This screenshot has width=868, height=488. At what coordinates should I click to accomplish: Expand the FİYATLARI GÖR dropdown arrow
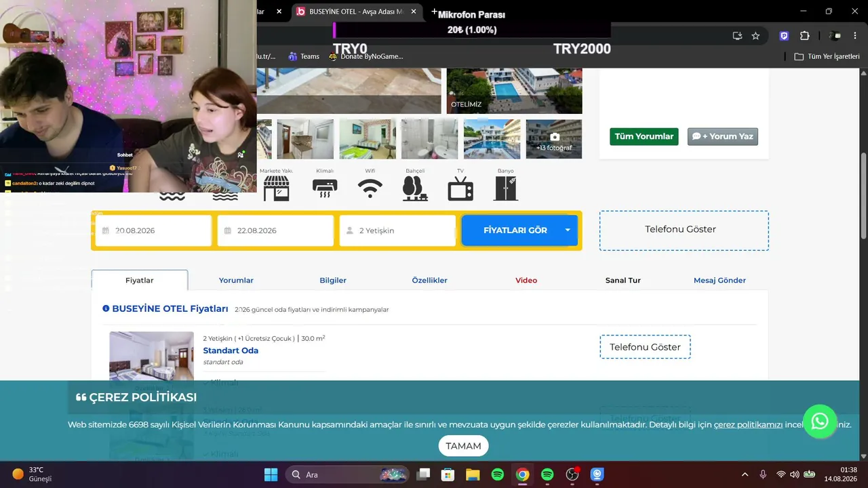pos(568,230)
